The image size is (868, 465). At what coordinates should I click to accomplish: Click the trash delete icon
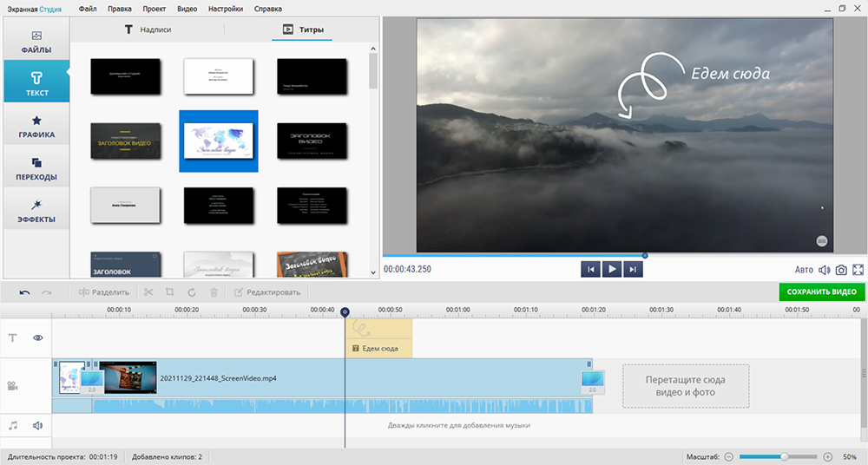coord(214,292)
